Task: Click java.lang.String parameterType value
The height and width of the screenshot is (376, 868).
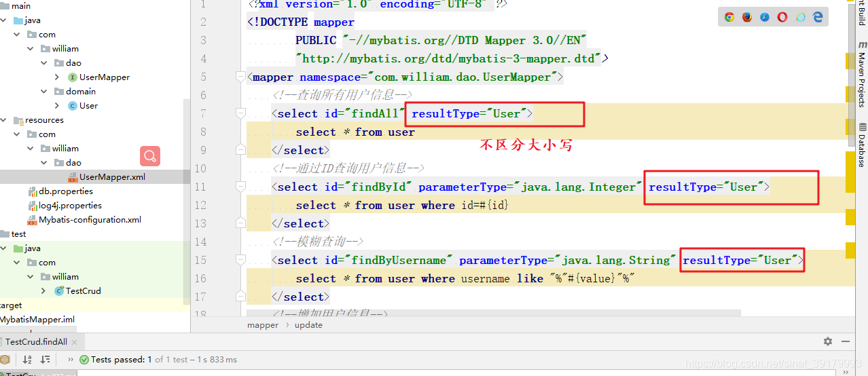Action: tap(615, 261)
